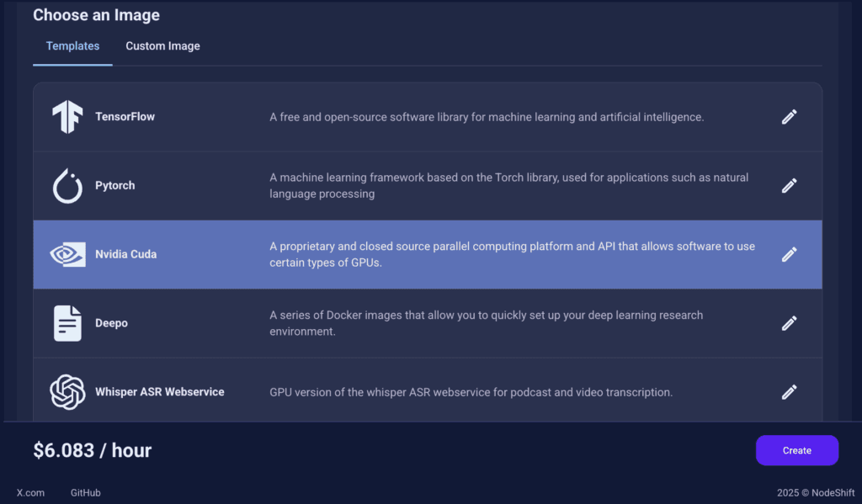The height and width of the screenshot is (504, 862).
Task: Click the Pytorch flame logo icon
Action: (67, 186)
